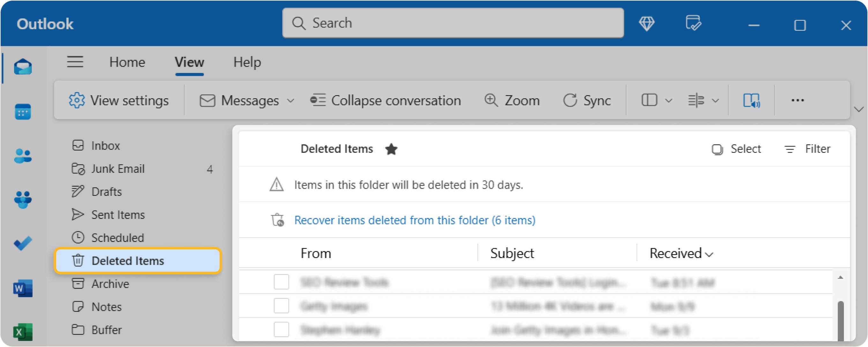Sort by the Subject column header
Viewport: 868px width, 347px height.
(x=512, y=253)
